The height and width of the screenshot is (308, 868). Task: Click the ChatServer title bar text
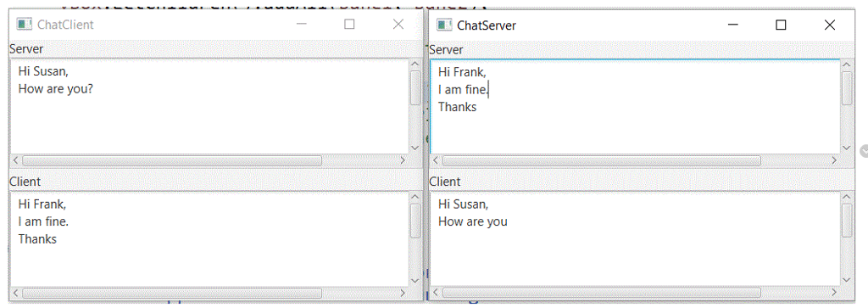coord(487,25)
